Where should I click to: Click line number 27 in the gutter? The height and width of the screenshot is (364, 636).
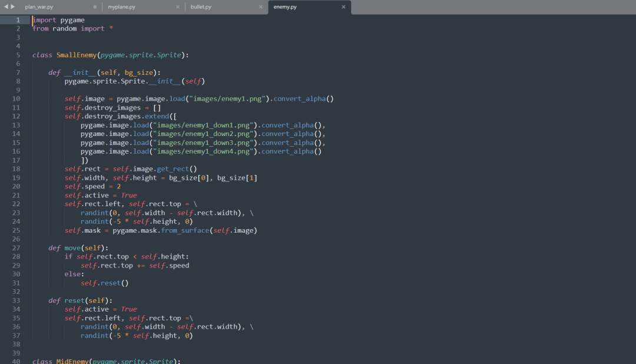[x=16, y=247]
